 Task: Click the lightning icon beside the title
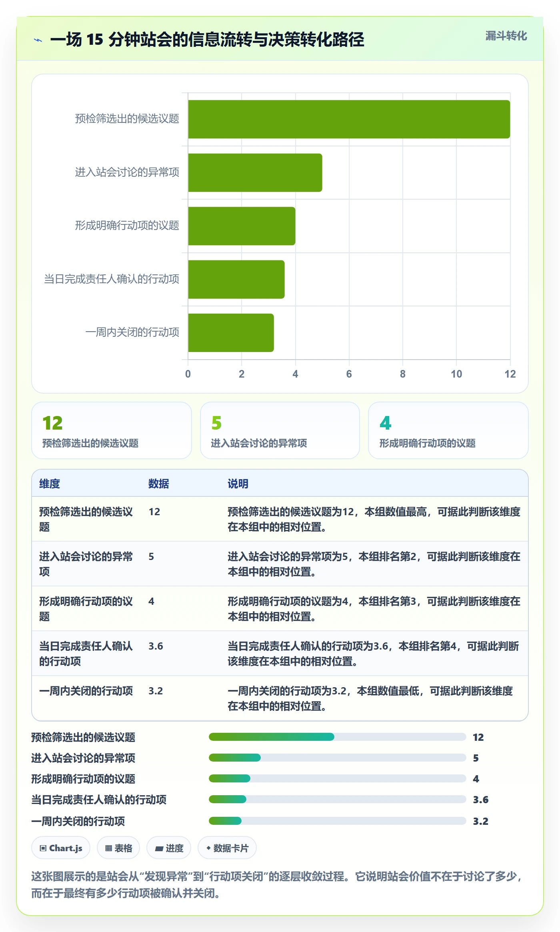38,40
